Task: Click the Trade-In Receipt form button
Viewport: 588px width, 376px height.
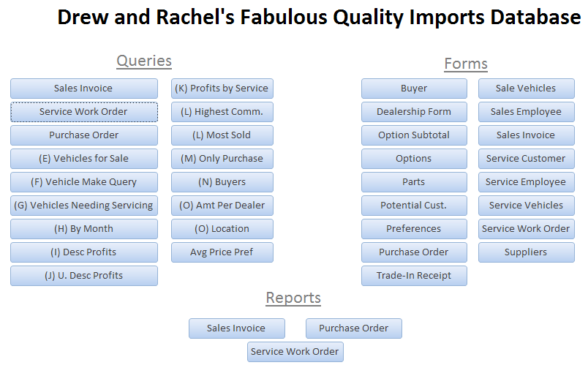Action: tap(414, 276)
